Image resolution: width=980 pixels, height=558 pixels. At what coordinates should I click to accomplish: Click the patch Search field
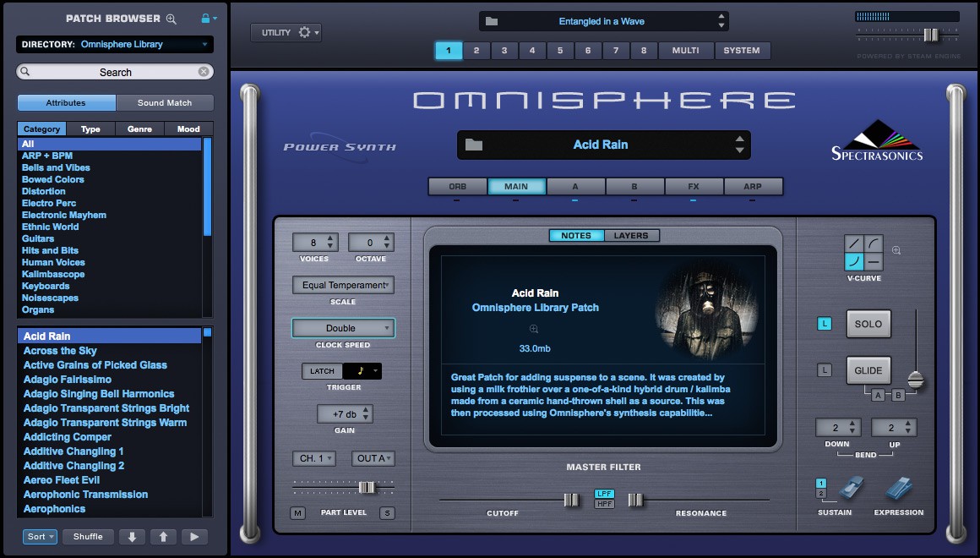click(114, 72)
